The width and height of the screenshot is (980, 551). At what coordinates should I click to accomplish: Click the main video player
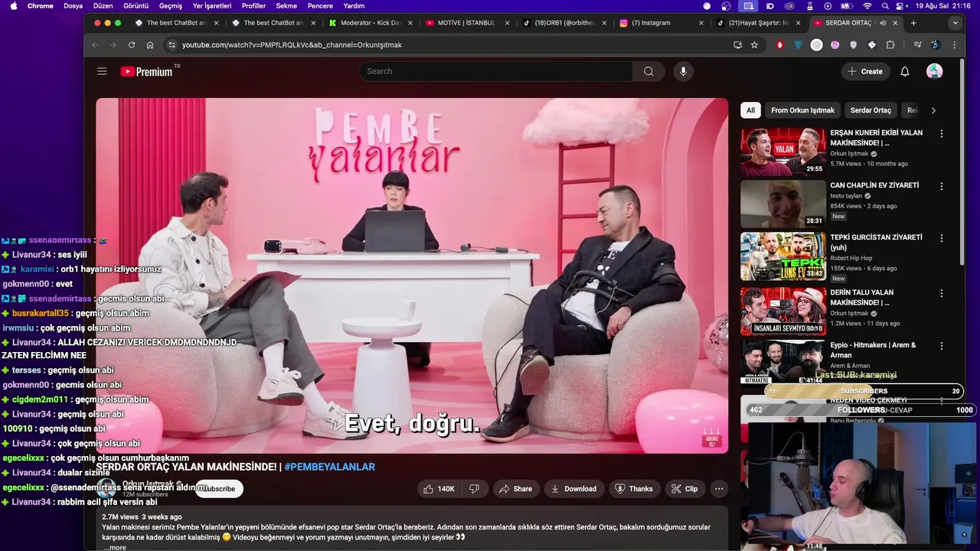pos(412,275)
